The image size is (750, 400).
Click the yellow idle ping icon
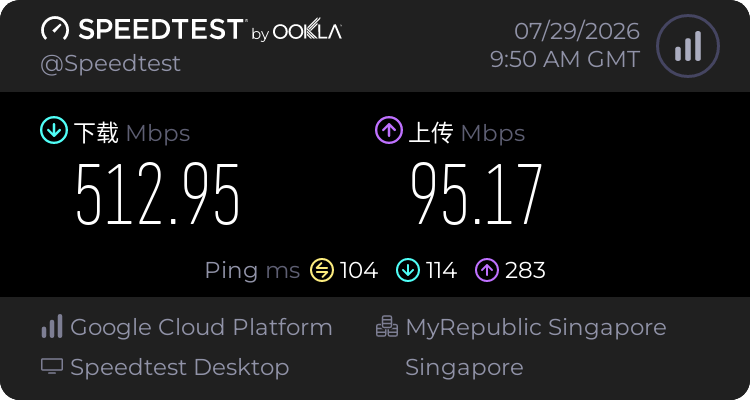pyautogui.click(x=322, y=270)
